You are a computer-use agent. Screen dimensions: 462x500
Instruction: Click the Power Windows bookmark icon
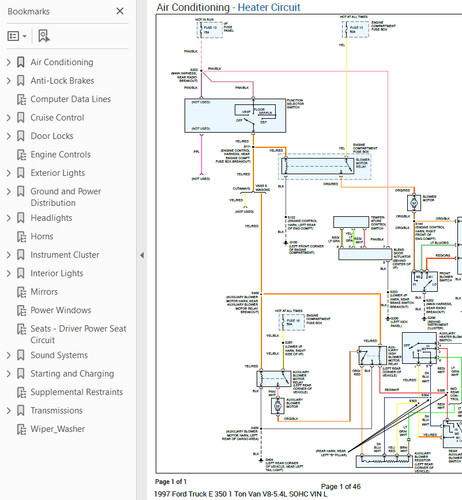coord(21,310)
